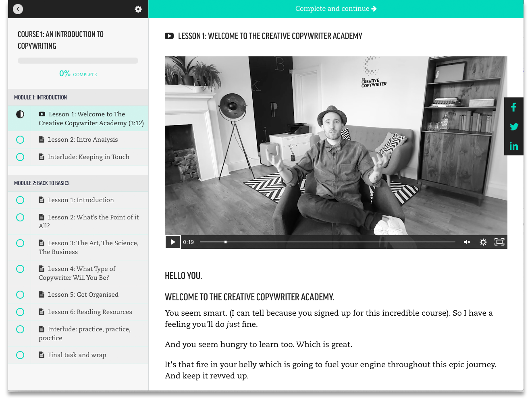Mark Lesson 3: The Art status circle
The width and height of the screenshot is (532, 407).
[x=20, y=243]
